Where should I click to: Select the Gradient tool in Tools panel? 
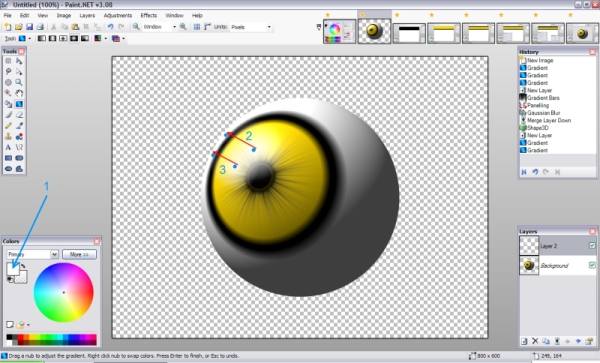click(x=19, y=104)
